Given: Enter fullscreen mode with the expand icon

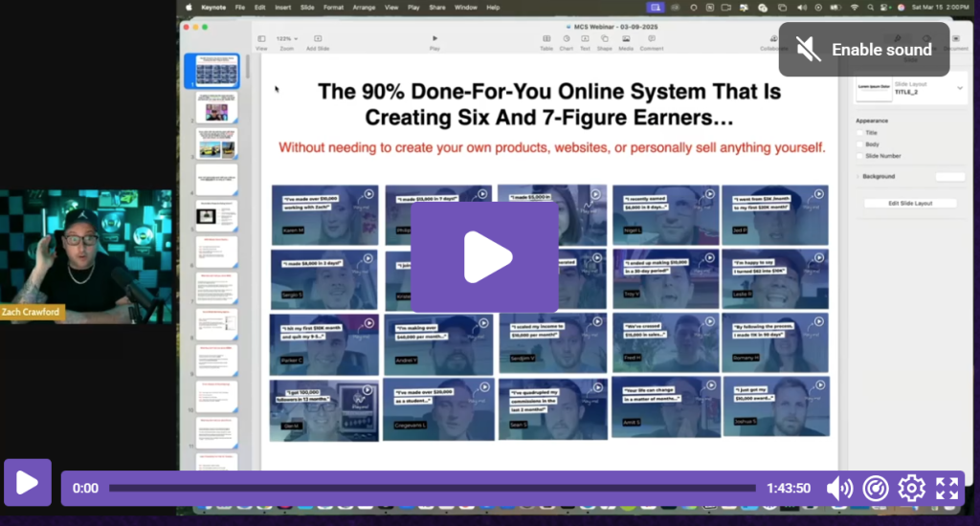Looking at the screenshot, I should [x=947, y=489].
